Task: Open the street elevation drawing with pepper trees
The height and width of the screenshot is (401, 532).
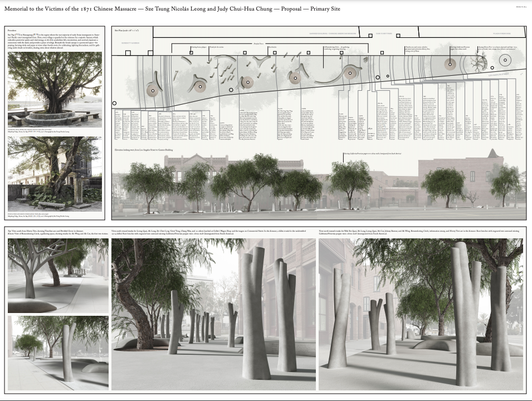Action: pyautogui.click(x=319, y=185)
